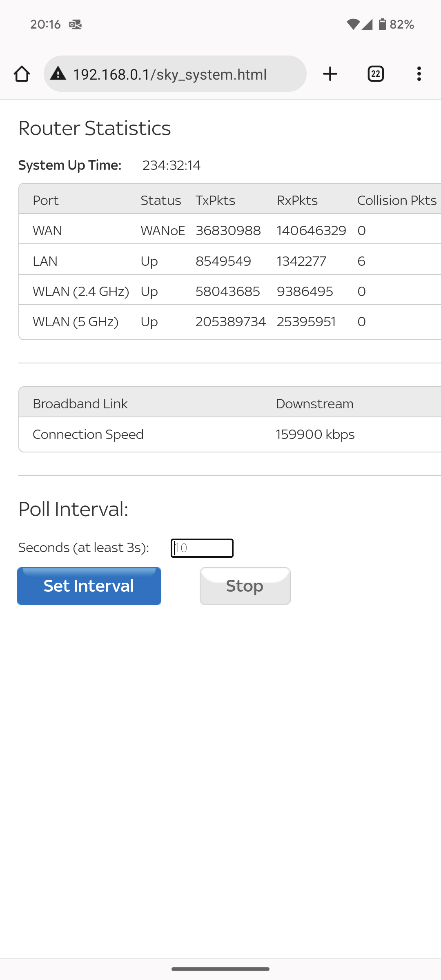
Task: Tap the System Up Time value
Action: point(171,165)
